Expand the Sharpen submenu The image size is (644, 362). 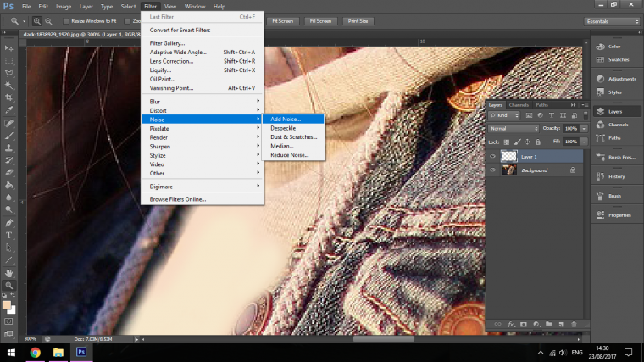point(202,147)
